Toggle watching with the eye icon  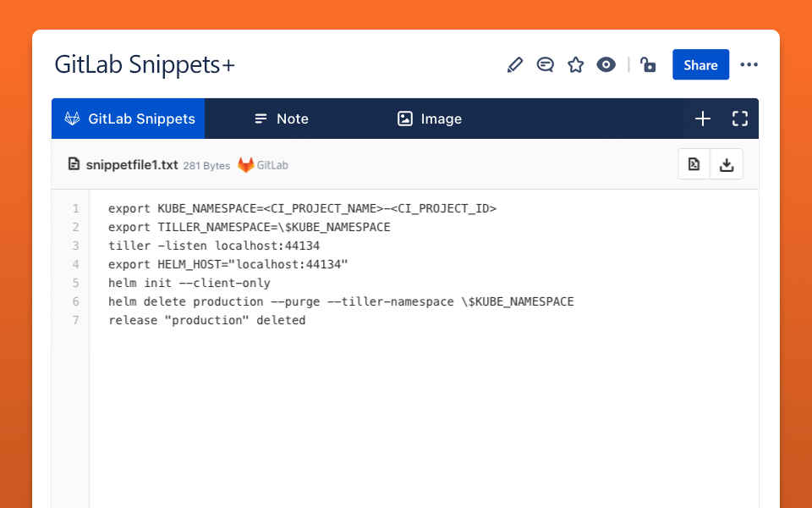[606, 65]
